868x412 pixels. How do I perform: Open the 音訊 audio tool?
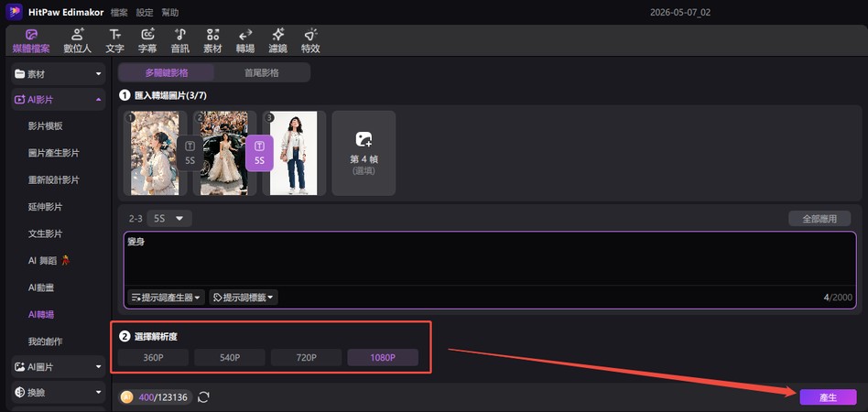click(179, 41)
